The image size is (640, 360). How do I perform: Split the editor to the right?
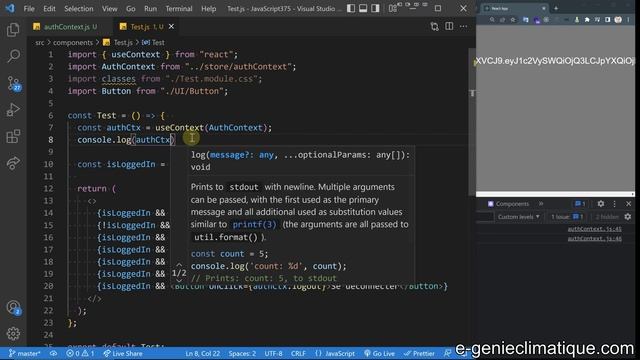449,27
